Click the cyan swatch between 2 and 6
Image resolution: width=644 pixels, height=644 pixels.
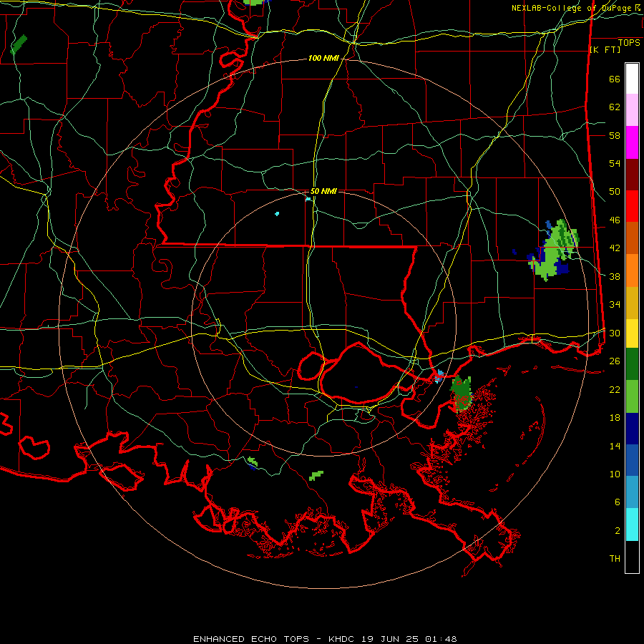tap(632, 525)
